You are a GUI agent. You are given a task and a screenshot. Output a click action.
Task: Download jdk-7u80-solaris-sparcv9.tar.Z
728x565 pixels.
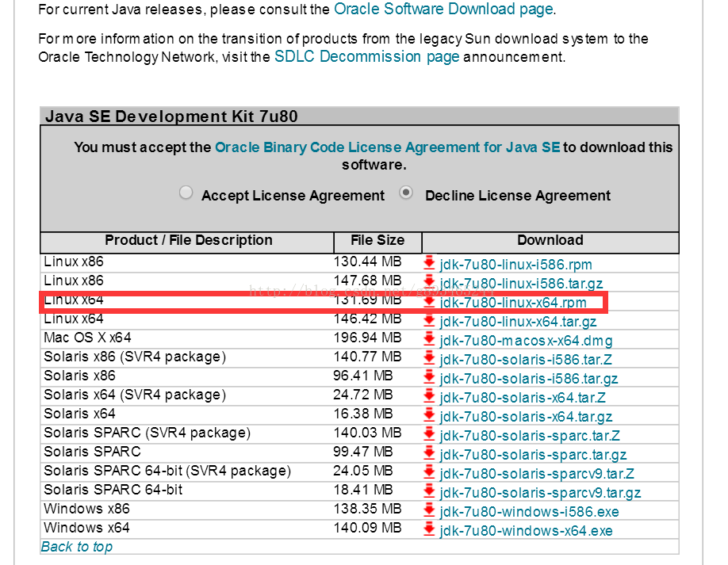click(x=537, y=474)
